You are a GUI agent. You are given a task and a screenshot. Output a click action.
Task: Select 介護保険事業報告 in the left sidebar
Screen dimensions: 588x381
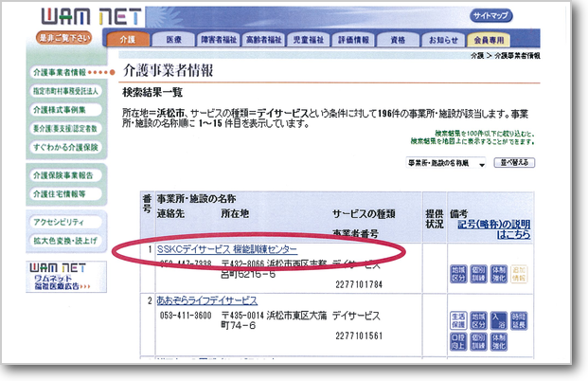[62, 175]
